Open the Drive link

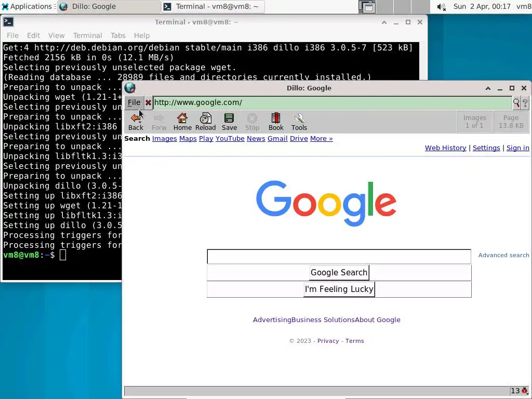299,138
